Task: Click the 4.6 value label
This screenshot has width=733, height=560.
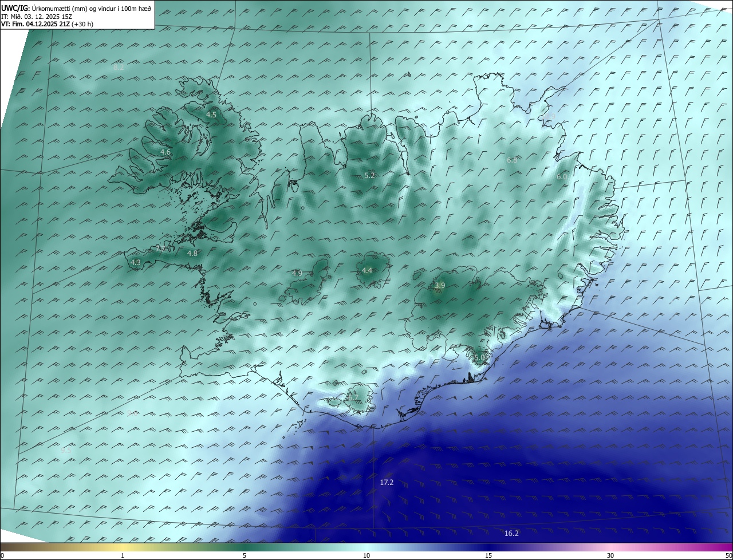Action: pos(165,152)
